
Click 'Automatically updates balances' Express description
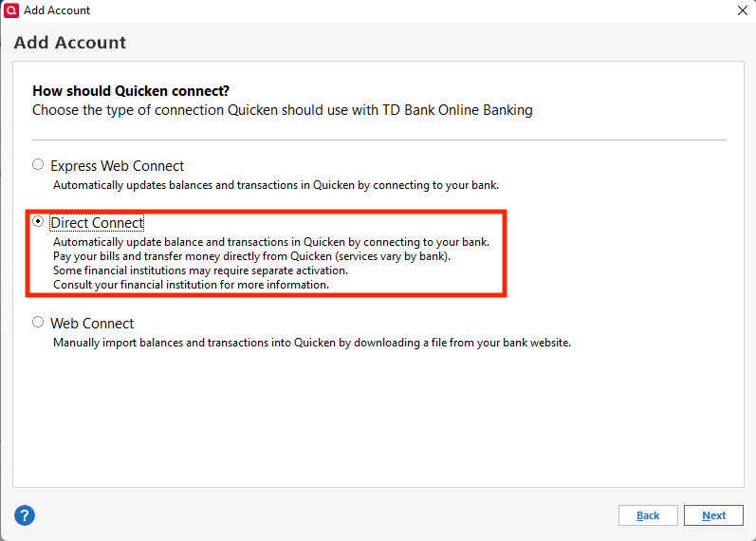tap(276, 185)
